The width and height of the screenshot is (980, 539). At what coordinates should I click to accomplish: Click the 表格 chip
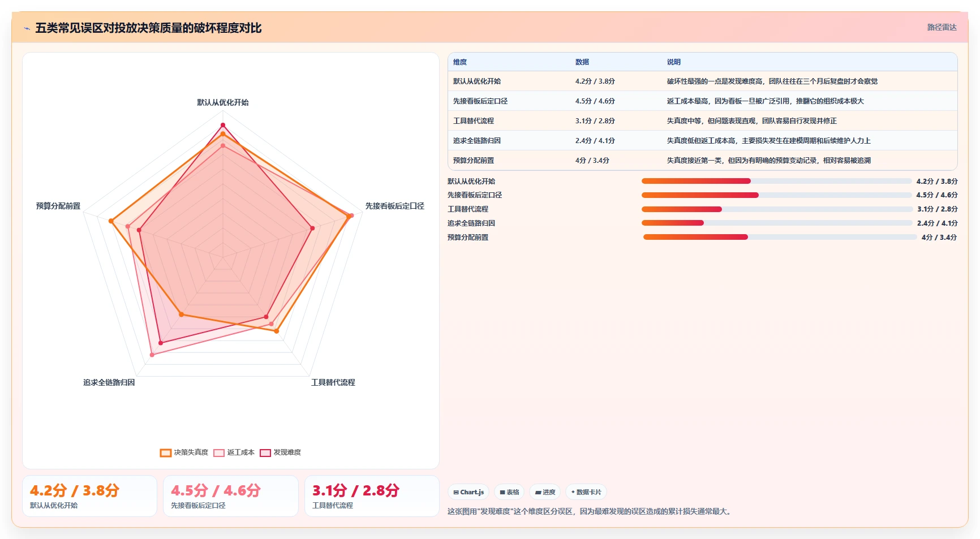(509, 492)
